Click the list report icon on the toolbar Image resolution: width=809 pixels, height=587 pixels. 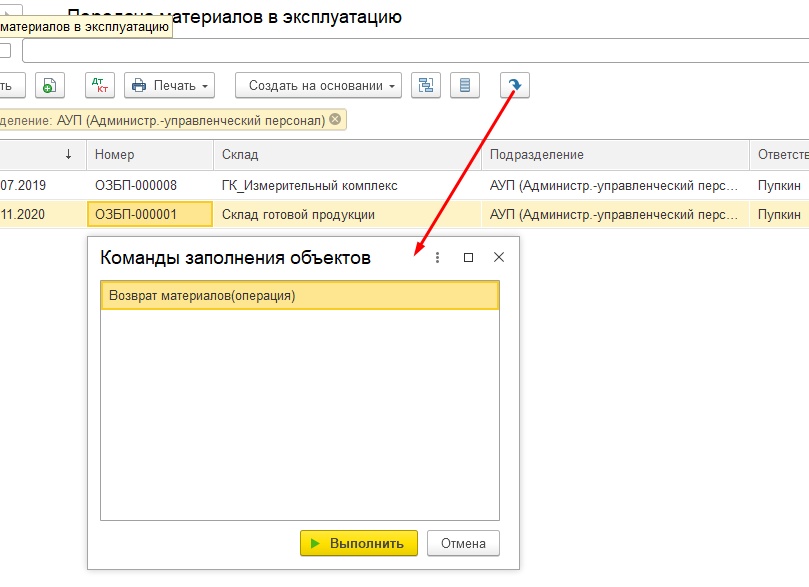coord(464,85)
